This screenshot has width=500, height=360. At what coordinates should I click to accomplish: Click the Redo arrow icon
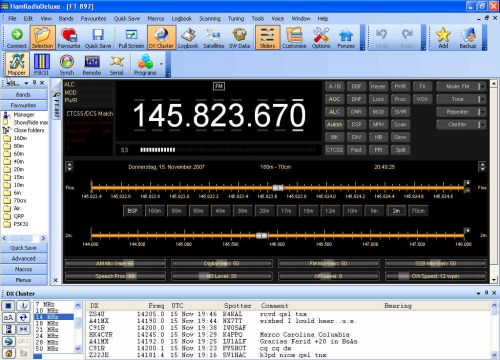407,35
